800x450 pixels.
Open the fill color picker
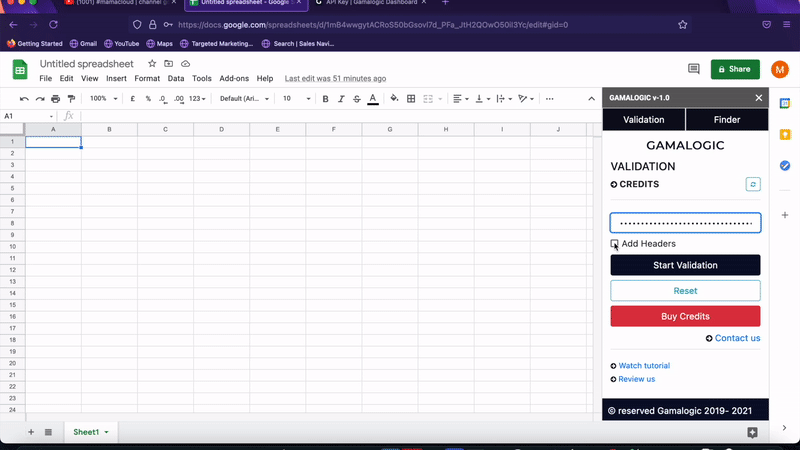(x=394, y=98)
